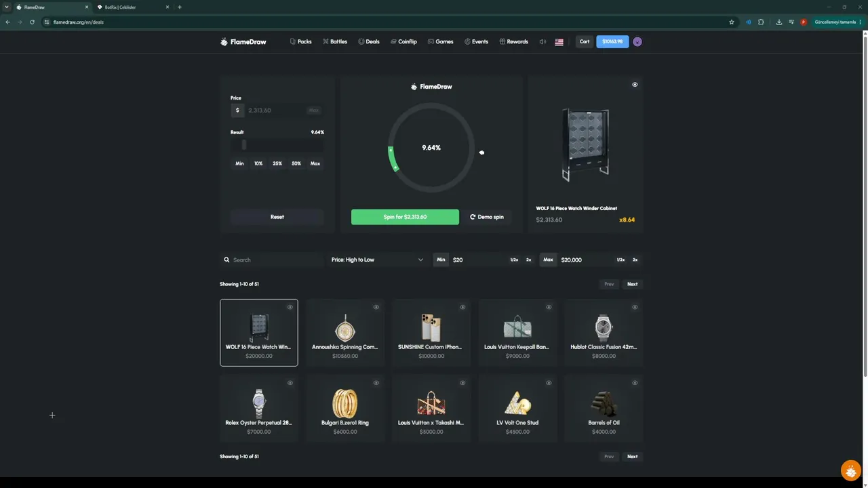868x488 pixels.
Task: Expand the Price: High to Low sort dropdown
Action: (377, 260)
